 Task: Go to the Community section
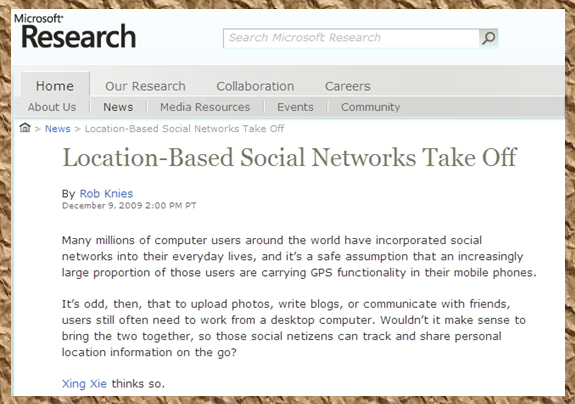click(370, 107)
